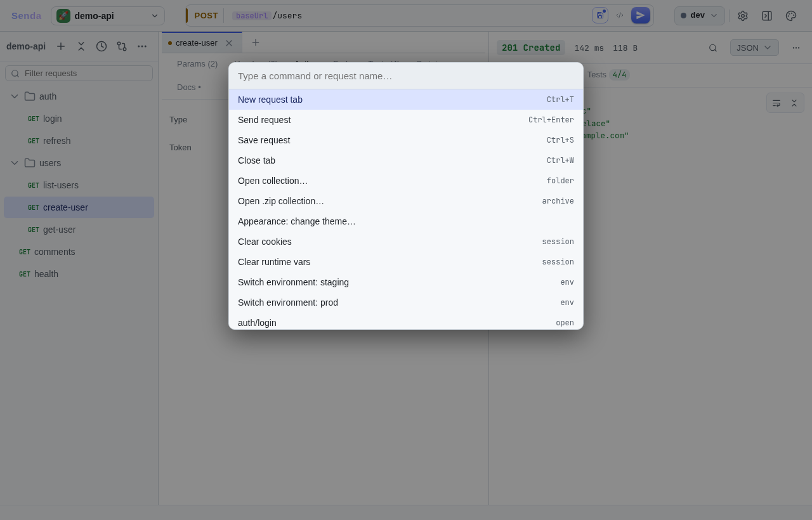This screenshot has width=812, height=520.
Task: Click the 201 Created status badge
Action: pos(531,48)
